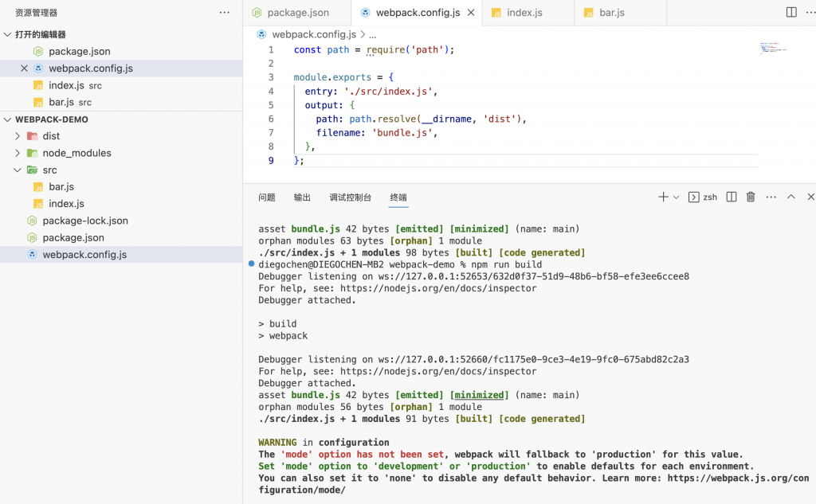Image resolution: width=816 pixels, height=504 pixels.
Task: Split the editor to the right
Action: click(x=791, y=12)
